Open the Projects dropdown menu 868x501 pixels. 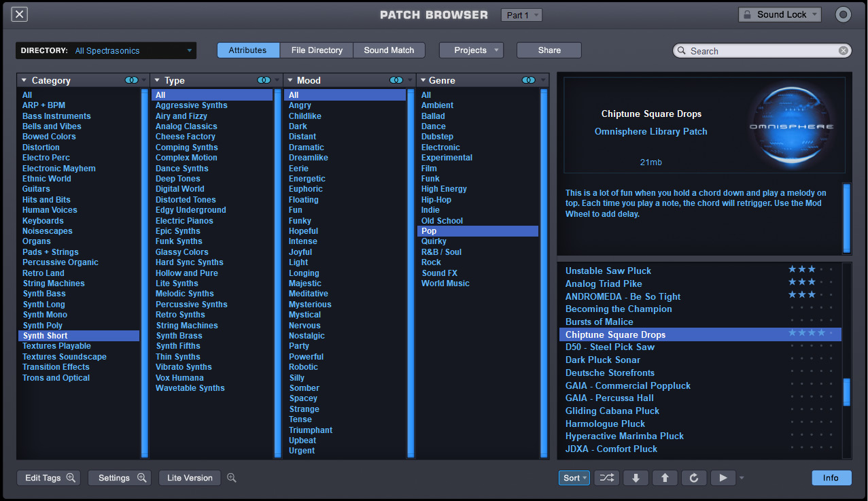click(471, 50)
